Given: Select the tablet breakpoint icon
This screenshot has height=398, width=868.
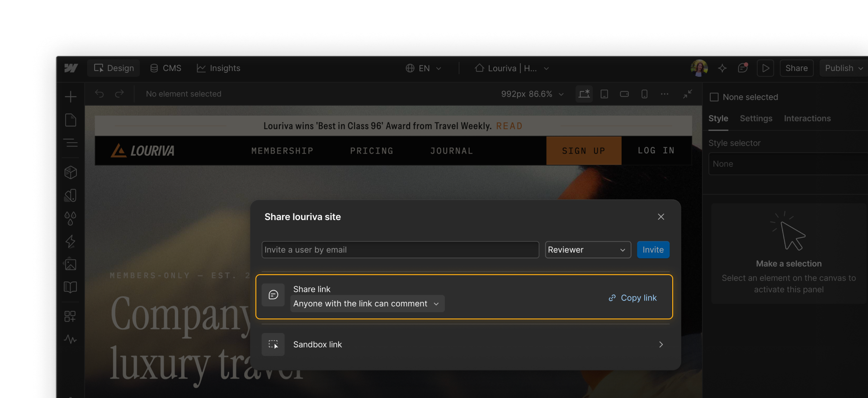Looking at the screenshot, I should pyautogui.click(x=604, y=94).
